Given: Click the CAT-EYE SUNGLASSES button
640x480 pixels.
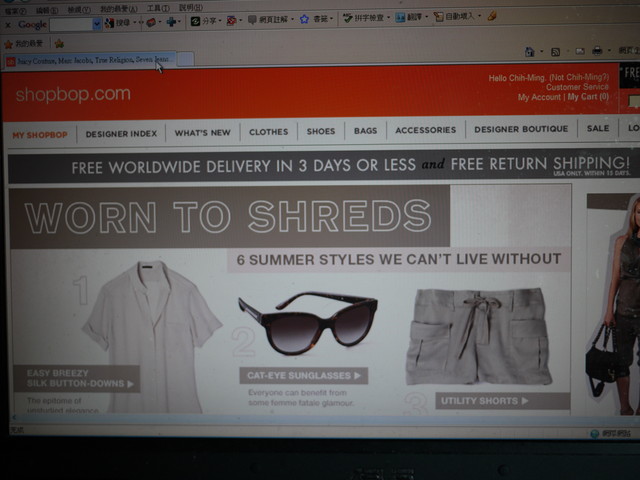Looking at the screenshot, I should [304, 376].
